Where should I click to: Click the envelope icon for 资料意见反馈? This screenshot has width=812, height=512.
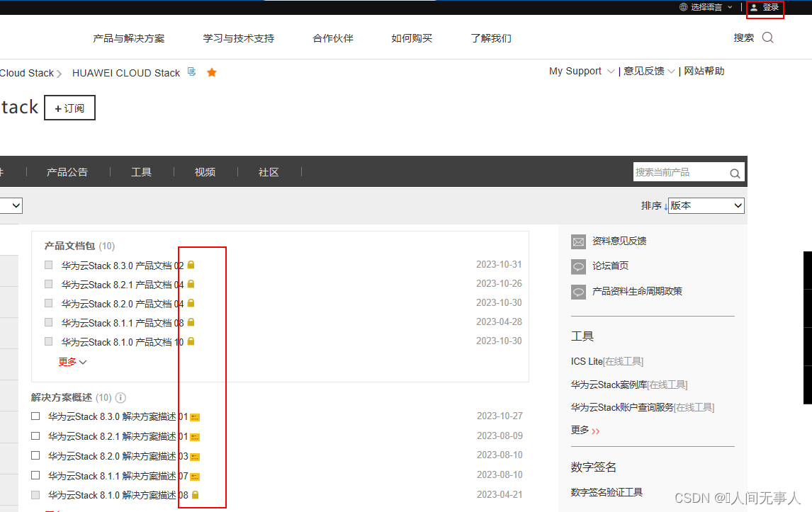(578, 241)
